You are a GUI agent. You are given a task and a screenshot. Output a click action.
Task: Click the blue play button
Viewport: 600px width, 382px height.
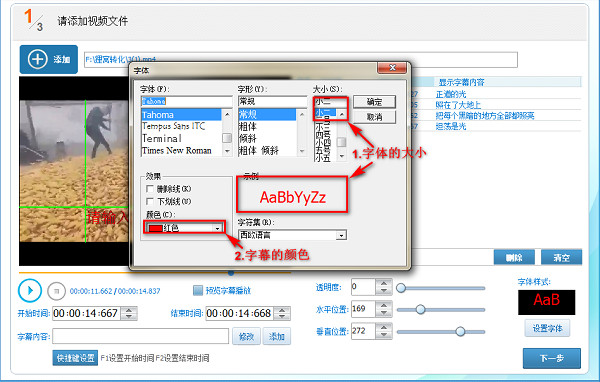pyautogui.click(x=30, y=291)
